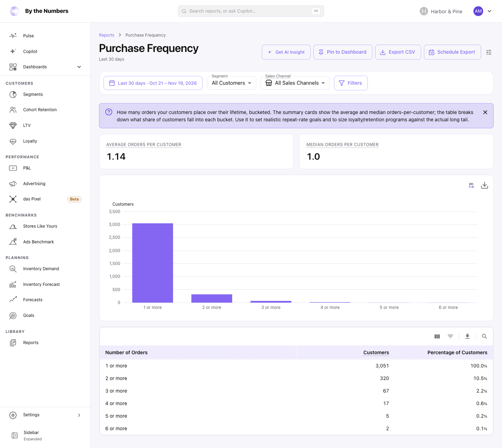The height and width of the screenshot is (448, 502).
Task: Download the chart image icon
Action: 485,185
